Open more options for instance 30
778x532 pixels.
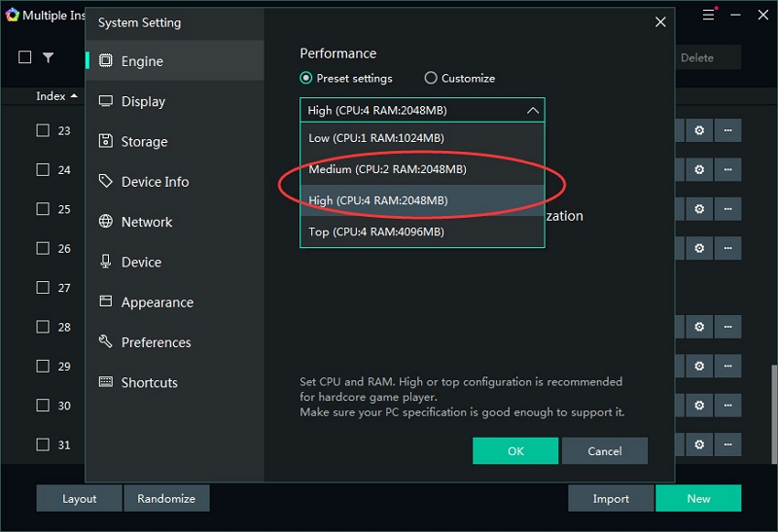point(727,406)
